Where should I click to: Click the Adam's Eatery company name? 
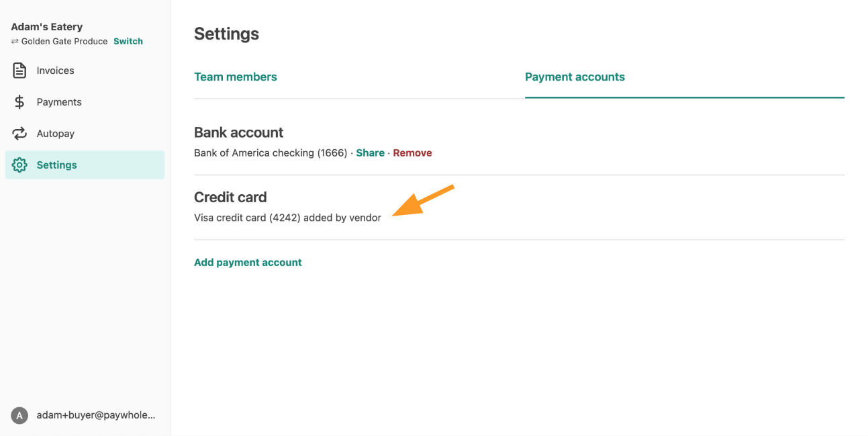click(47, 27)
